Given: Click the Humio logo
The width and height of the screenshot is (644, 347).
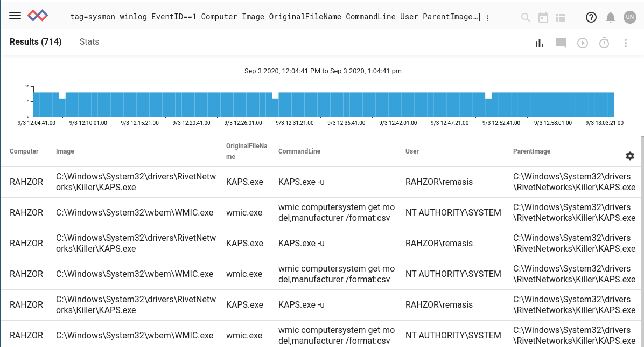Looking at the screenshot, I should point(37,16).
